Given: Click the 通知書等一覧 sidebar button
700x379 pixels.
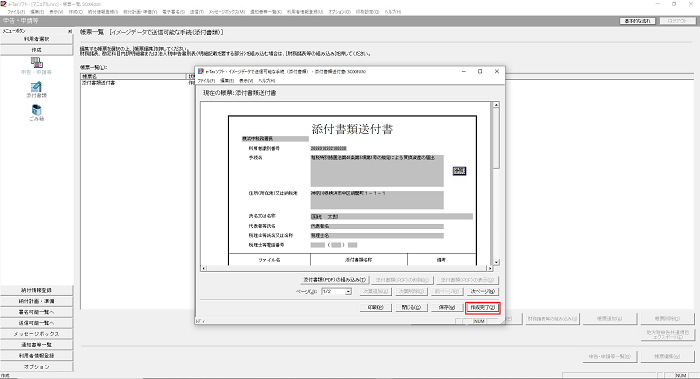Looking at the screenshot, I should [x=37, y=345].
